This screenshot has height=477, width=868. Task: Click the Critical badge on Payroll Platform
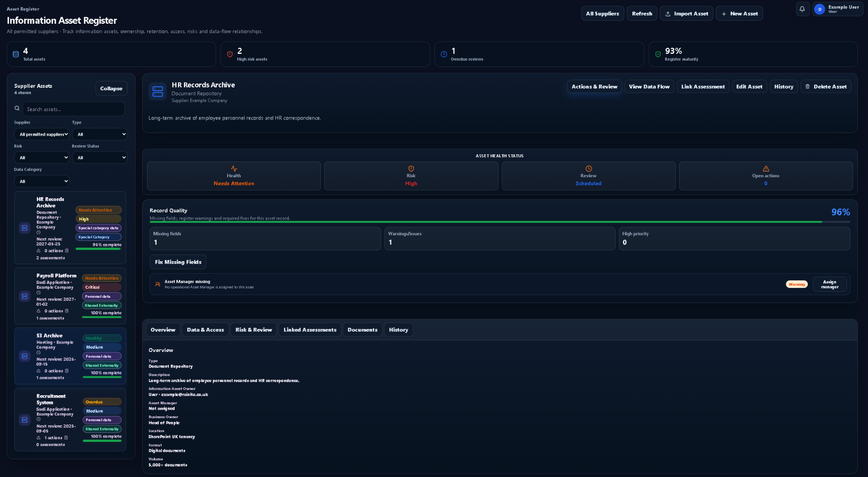[x=102, y=287]
